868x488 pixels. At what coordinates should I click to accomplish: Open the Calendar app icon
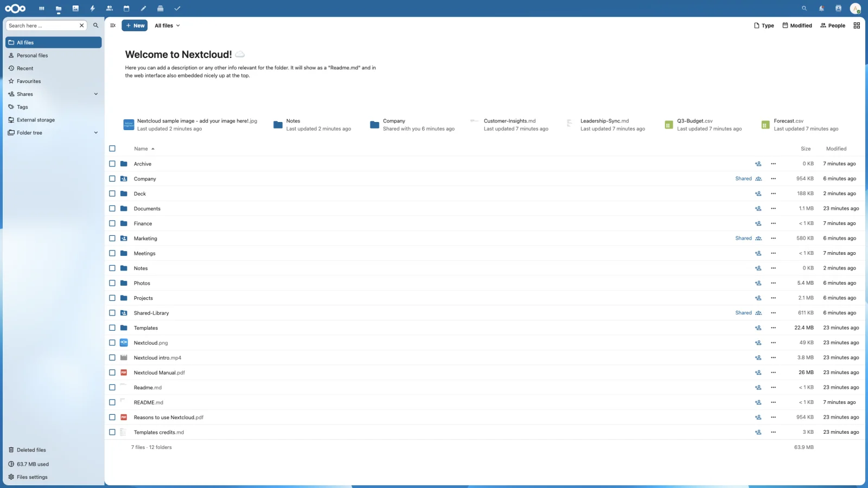(126, 9)
